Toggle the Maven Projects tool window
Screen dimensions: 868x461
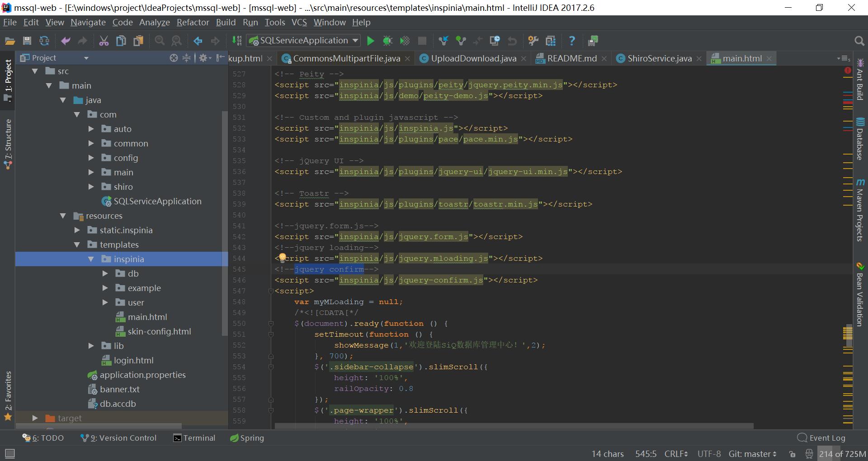pyautogui.click(x=860, y=210)
